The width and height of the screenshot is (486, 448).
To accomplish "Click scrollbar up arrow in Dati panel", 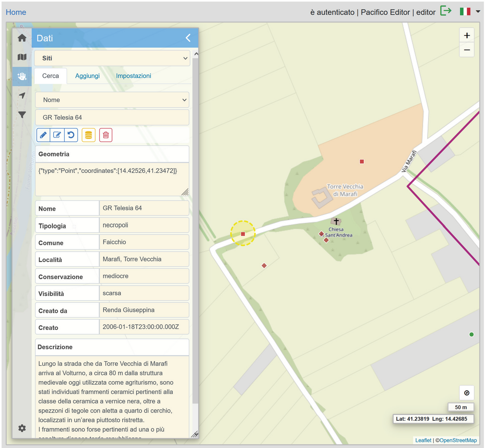I will (196, 54).
